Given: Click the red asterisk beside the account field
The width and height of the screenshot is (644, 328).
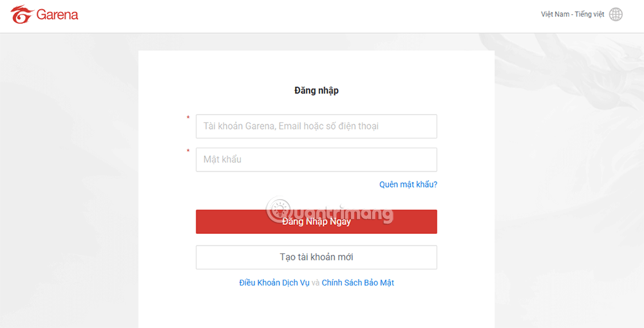Looking at the screenshot, I should pyautogui.click(x=188, y=118).
